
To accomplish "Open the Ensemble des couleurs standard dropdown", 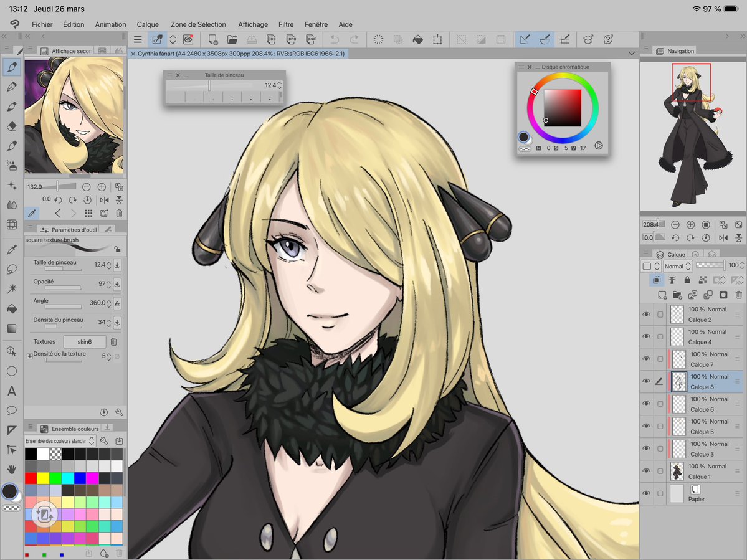I will pyautogui.click(x=60, y=441).
